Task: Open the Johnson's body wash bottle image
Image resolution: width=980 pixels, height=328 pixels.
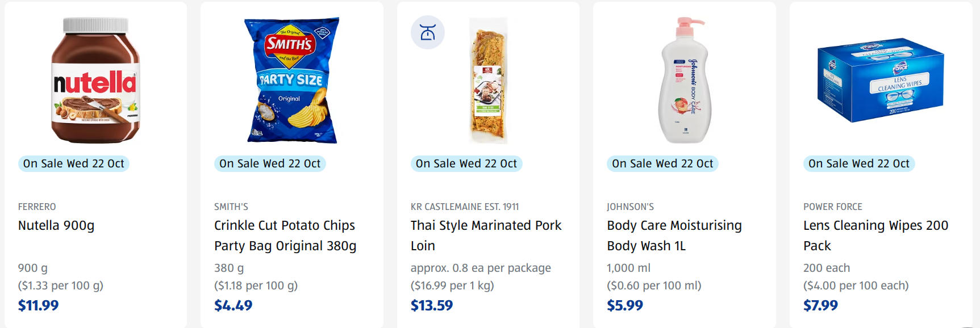Action: [685, 81]
